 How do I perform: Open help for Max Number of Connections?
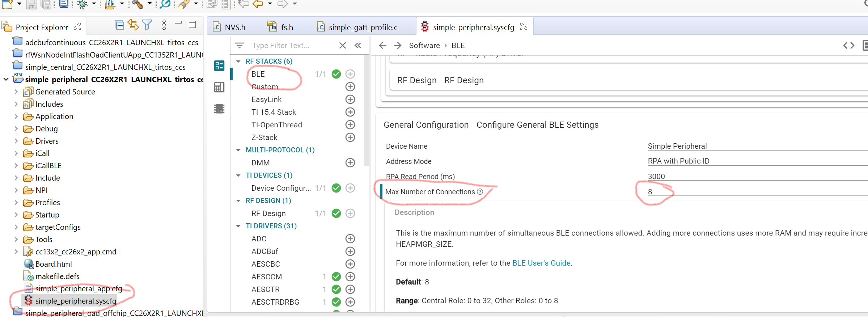point(480,192)
